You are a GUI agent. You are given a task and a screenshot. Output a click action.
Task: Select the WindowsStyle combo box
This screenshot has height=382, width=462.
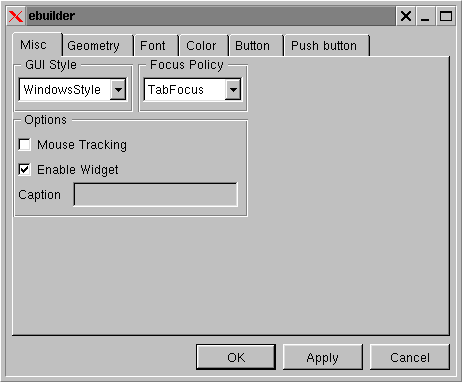pyautogui.click(x=73, y=89)
